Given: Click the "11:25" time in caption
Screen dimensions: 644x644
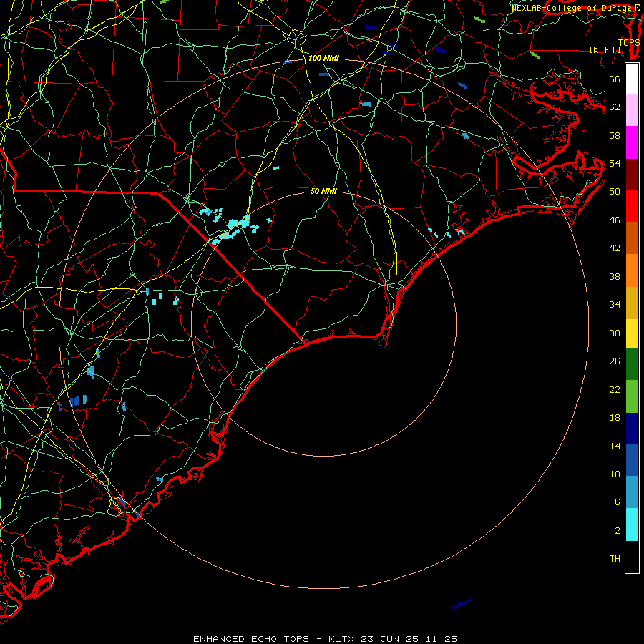Looking at the screenshot, I should (x=440, y=639).
